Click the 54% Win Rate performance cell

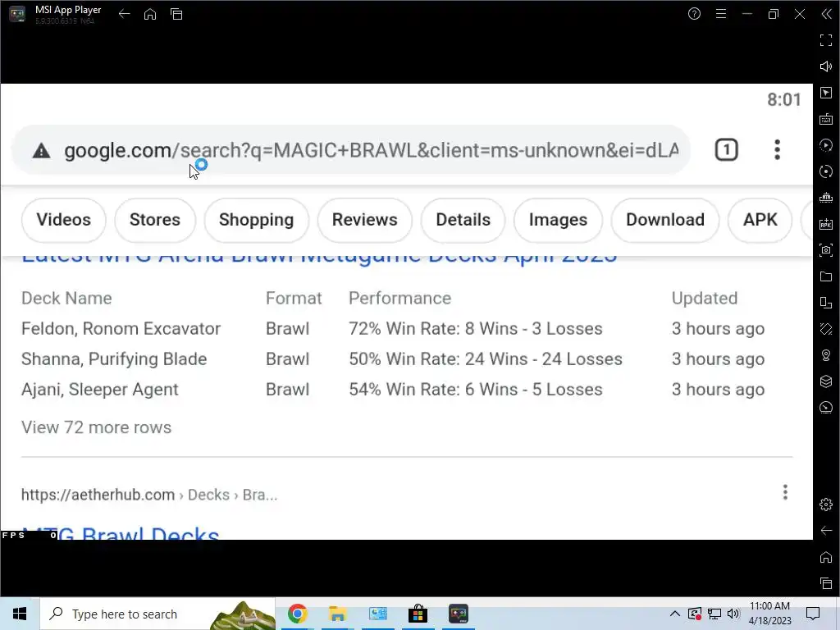click(476, 390)
